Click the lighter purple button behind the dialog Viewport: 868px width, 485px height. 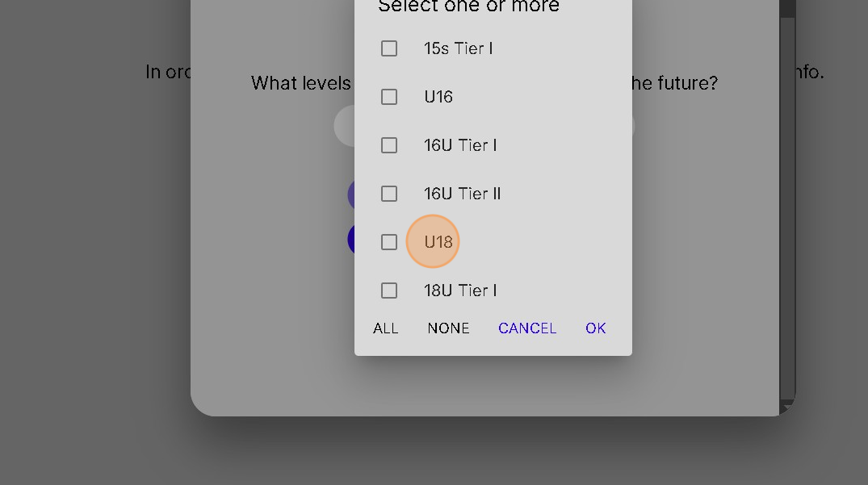point(350,194)
